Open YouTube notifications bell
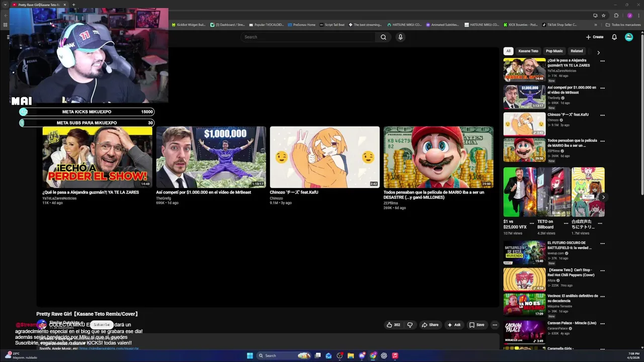 [x=614, y=37]
